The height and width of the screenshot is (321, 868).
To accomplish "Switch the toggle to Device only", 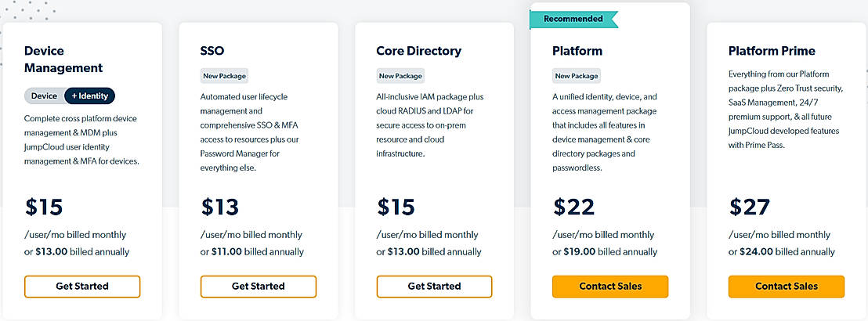I will tap(45, 96).
